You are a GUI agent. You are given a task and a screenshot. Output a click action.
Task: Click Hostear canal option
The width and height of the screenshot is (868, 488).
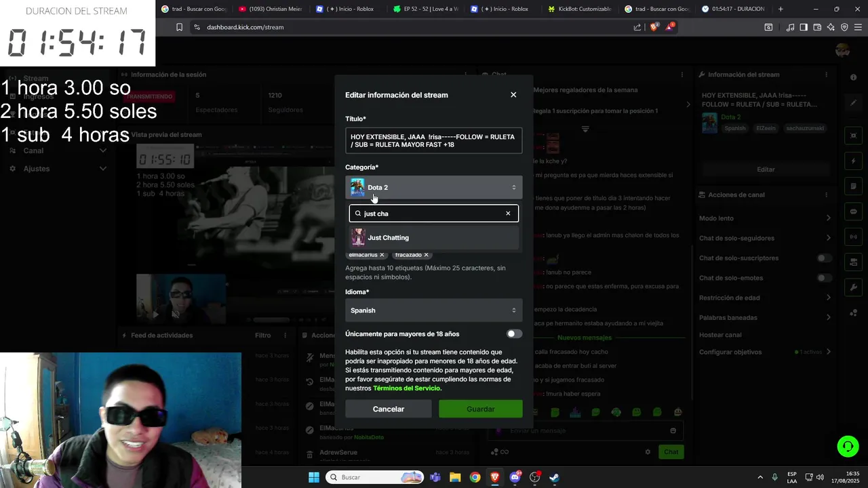click(720, 335)
